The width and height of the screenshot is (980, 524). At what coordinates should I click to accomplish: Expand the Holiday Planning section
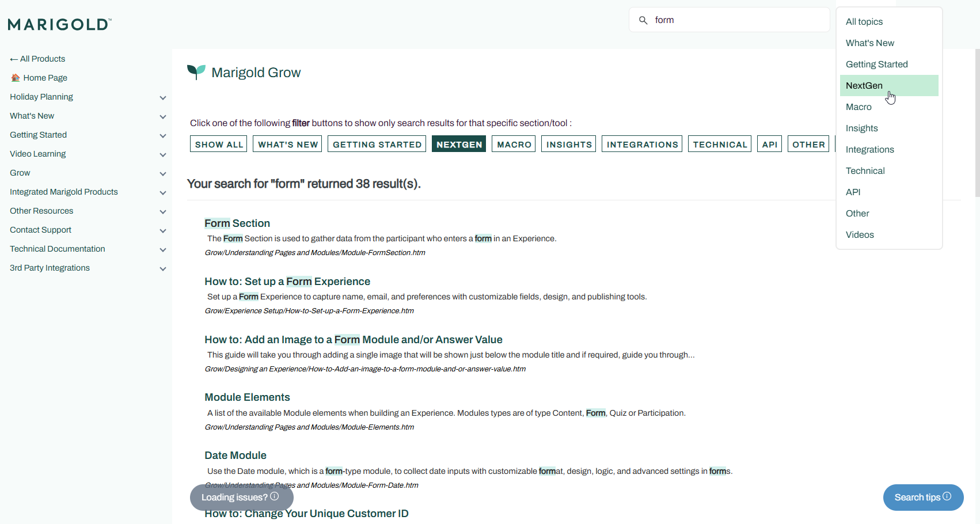click(x=163, y=97)
